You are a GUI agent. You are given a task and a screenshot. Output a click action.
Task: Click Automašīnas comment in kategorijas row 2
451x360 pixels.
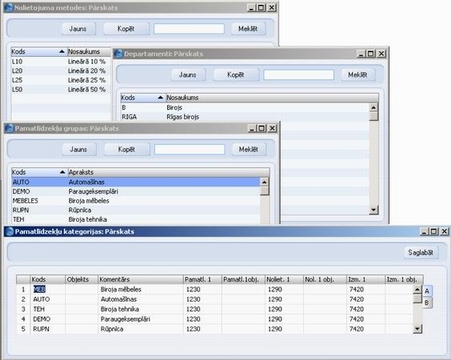click(141, 299)
